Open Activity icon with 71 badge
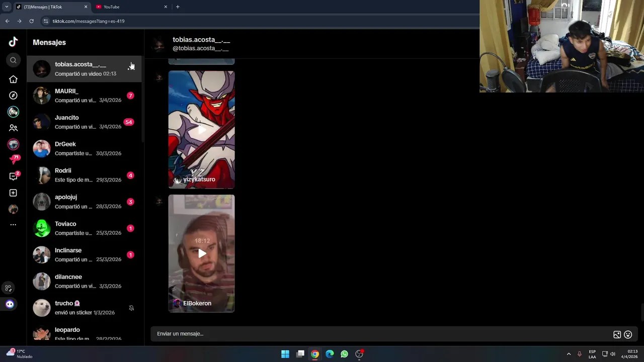The height and width of the screenshot is (362, 644). 14,160
